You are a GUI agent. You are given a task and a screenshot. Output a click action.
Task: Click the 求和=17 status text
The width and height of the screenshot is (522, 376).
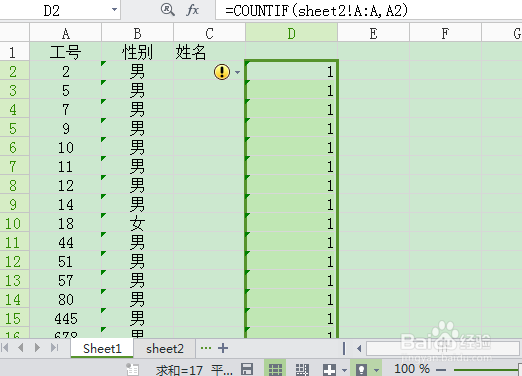pos(179,370)
